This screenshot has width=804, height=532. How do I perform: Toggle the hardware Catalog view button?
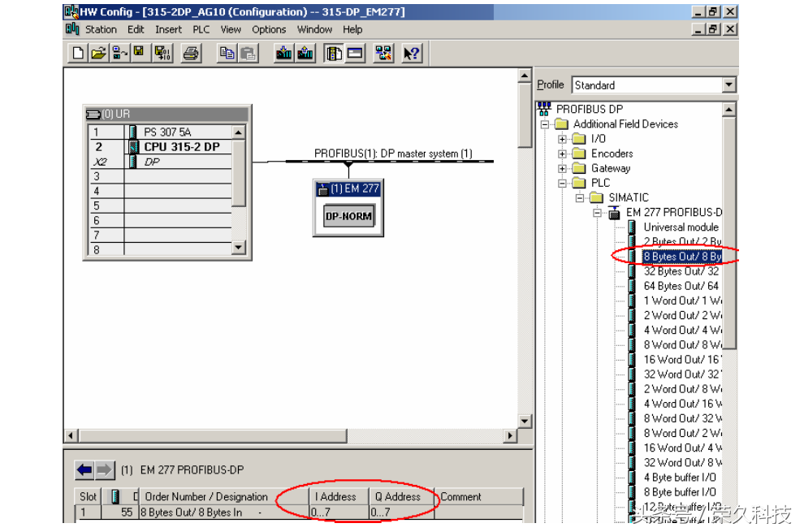tap(334, 54)
